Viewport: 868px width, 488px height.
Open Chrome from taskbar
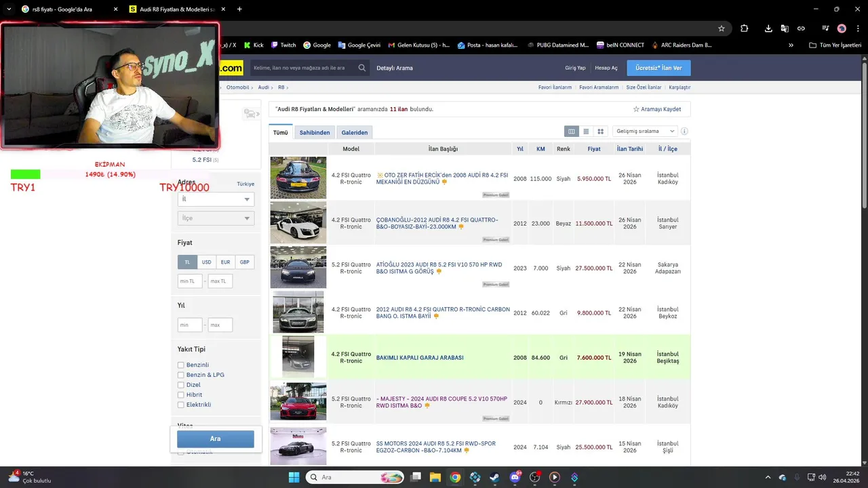(x=455, y=477)
